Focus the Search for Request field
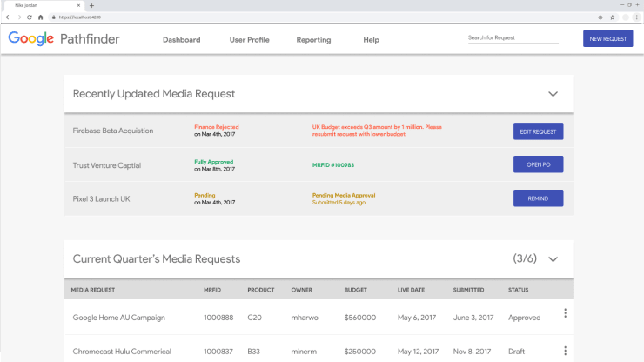The width and height of the screenshot is (644, 362). pyautogui.click(x=513, y=37)
